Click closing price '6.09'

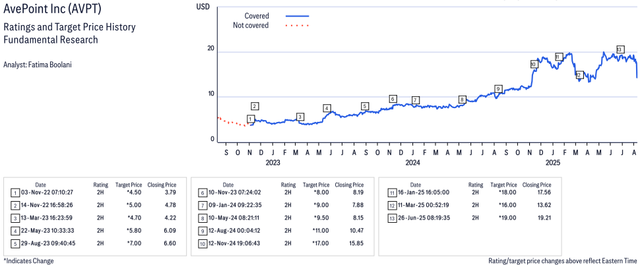click(170, 231)
